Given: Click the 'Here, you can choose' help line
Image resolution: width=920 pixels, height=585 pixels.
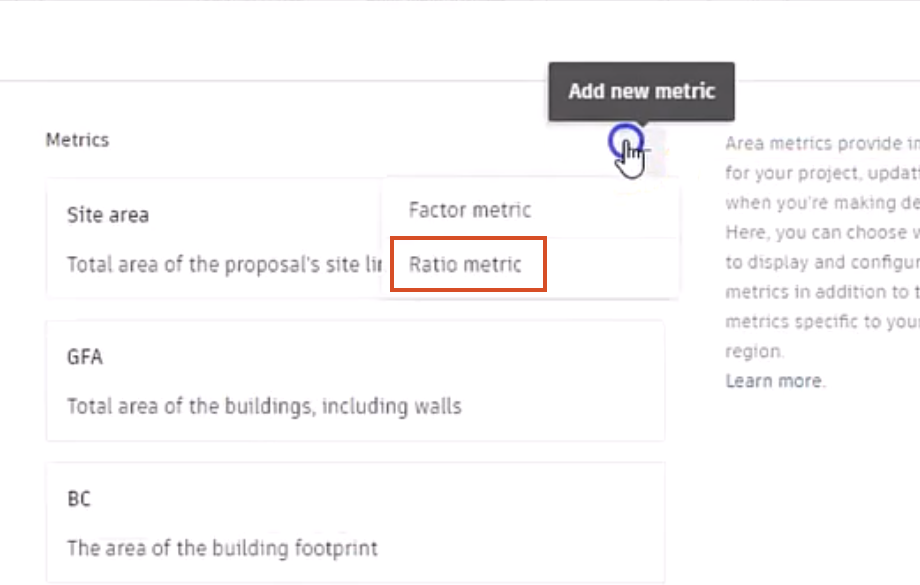Looking at the screenshot, I should pyautogui.click(x=823, y=232).
